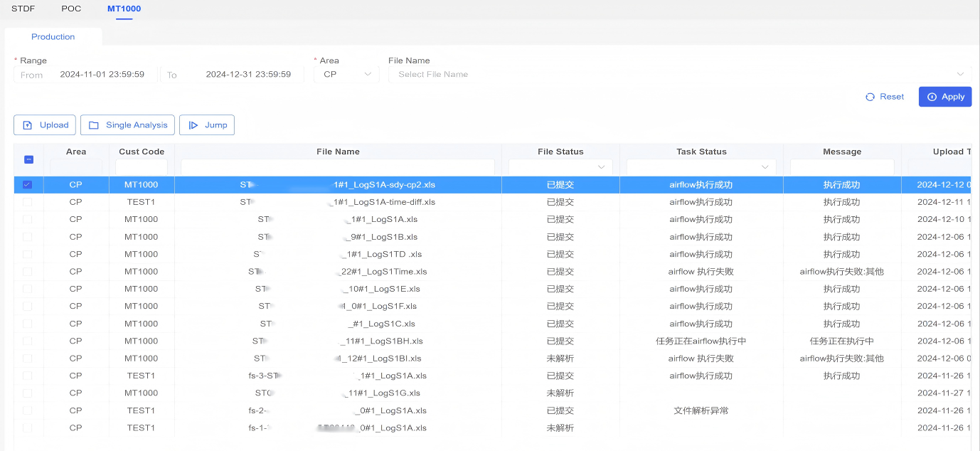Click upload date 2024-11-27 cell
The height and width of the screenshot is (451, 980).
coord(944,393)
